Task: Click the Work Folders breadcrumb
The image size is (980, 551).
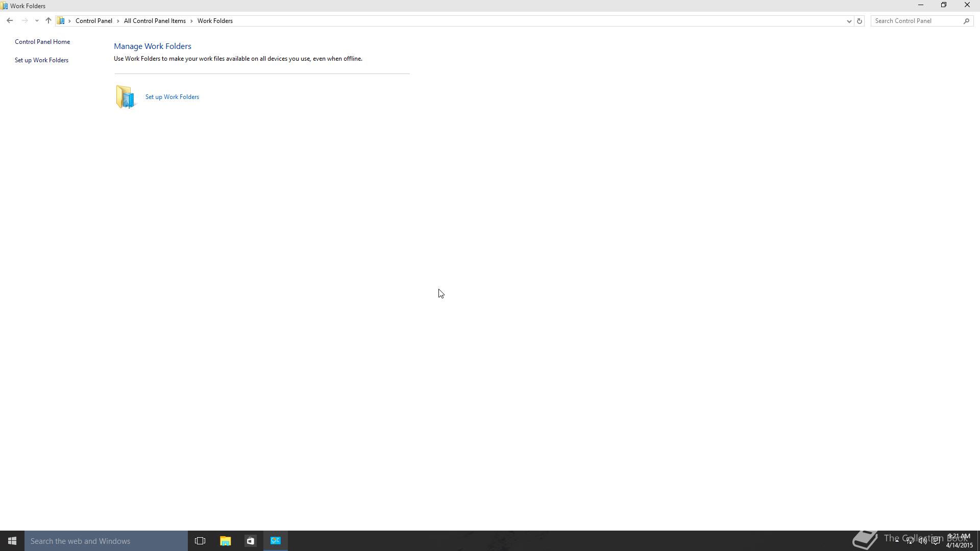Action: 215,21
